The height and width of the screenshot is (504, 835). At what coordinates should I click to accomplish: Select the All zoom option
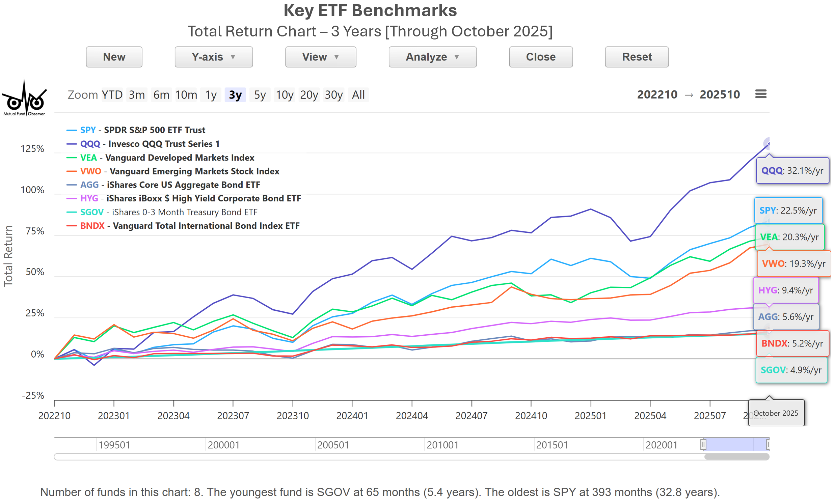coord(358,95)
